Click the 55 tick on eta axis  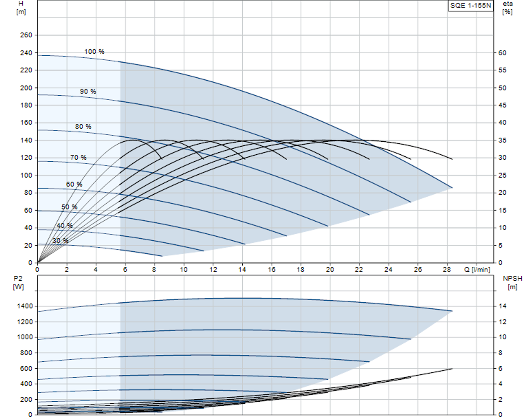502,70
